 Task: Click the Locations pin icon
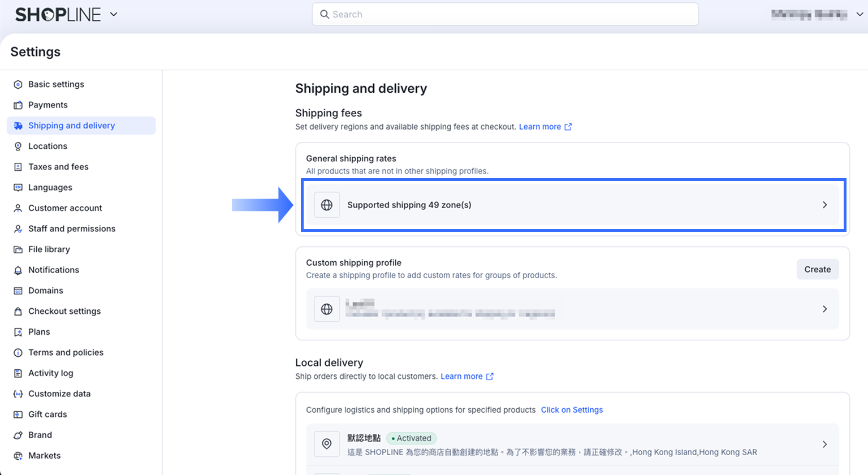pos(18,146)
